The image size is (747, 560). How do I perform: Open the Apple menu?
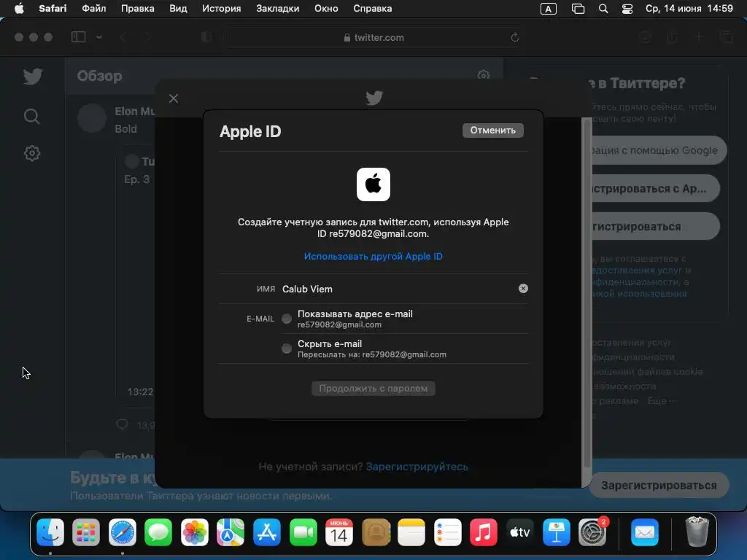pos(19,9)
